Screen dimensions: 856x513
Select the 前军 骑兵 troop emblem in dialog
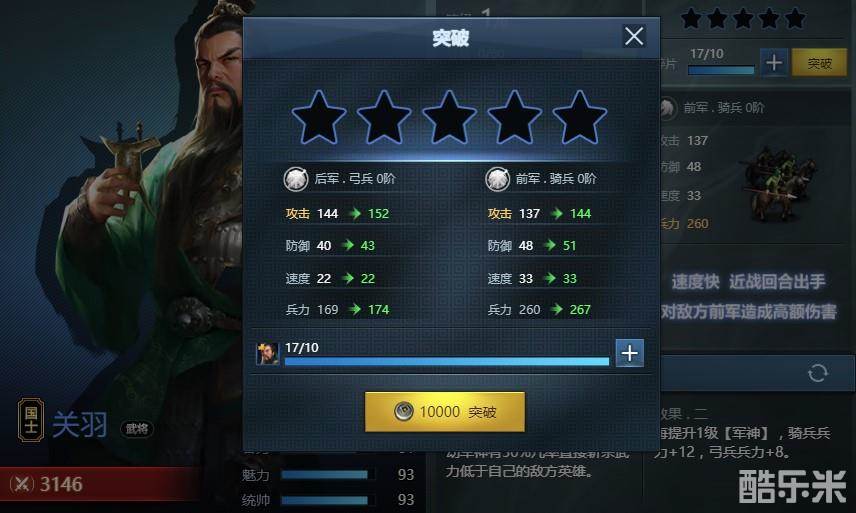[x=497, y=179]
